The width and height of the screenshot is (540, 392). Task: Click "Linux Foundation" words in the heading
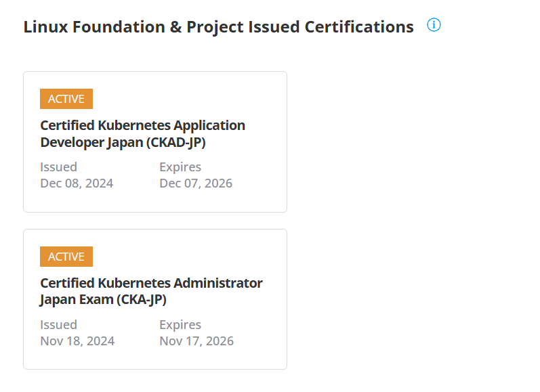pos(94,27)
